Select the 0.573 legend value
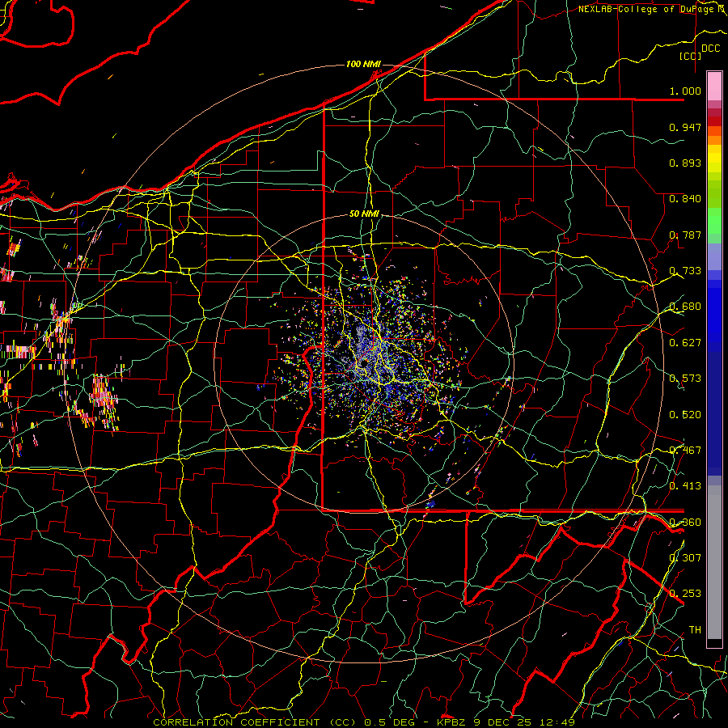This screenshot has height=728, width=728. (x=685, y=378)
